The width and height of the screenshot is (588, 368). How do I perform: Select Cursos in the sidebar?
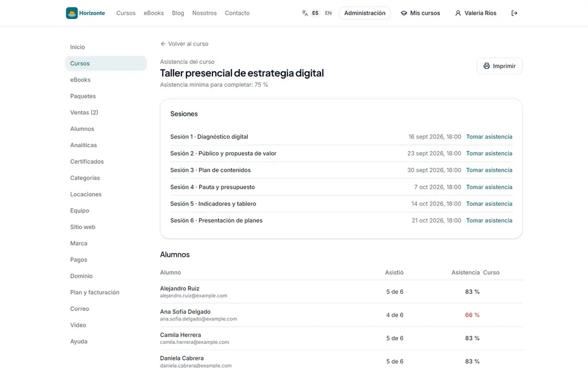click(106, 63)
